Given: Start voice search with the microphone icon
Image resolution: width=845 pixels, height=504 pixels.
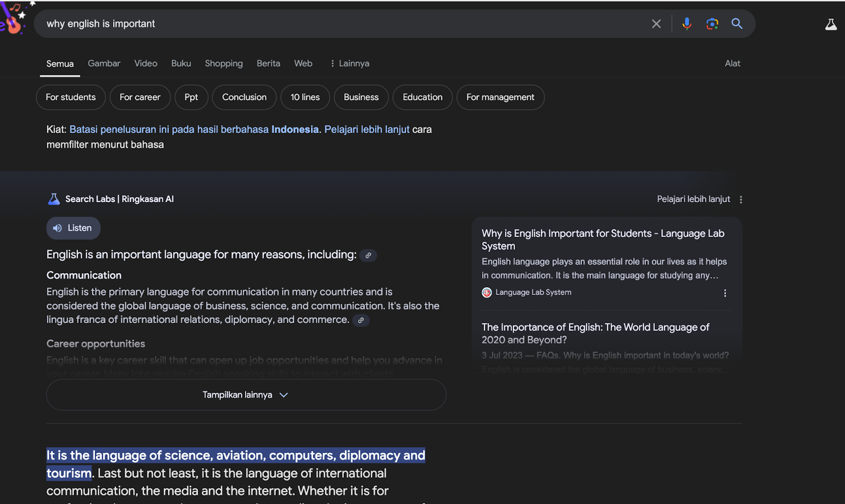Looking at the screenshot, I should click(687, 24).
